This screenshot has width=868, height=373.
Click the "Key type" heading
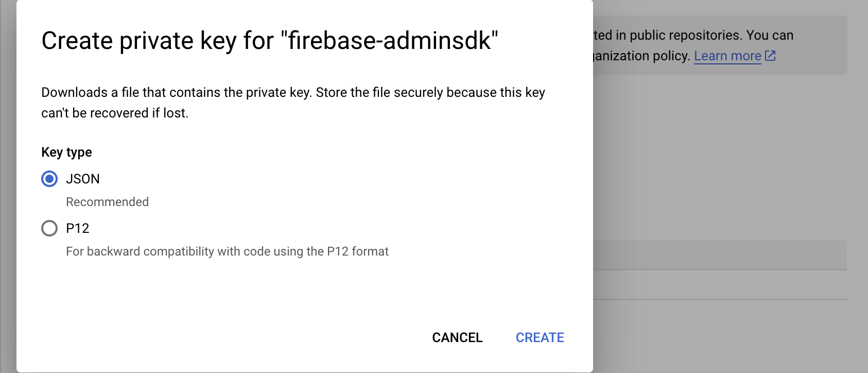pos(66,152)
